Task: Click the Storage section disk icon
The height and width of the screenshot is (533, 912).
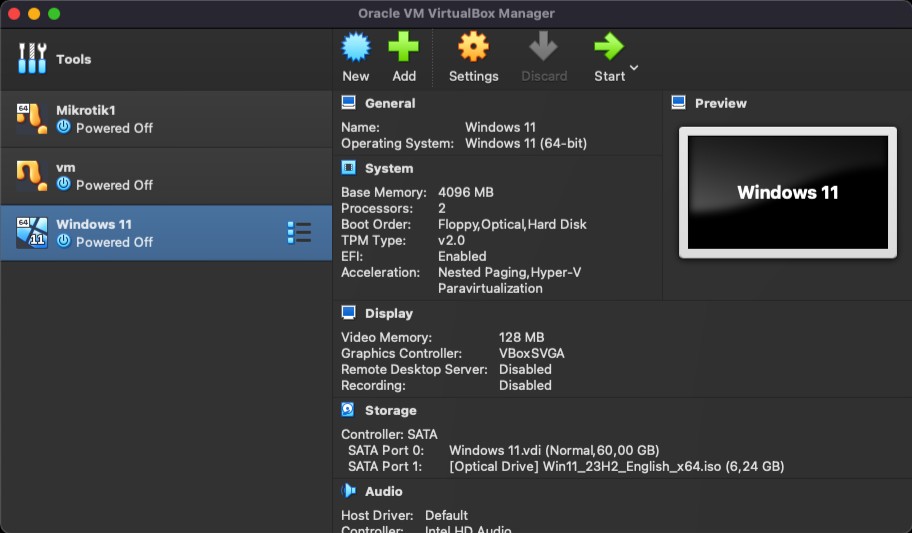Action: click(x=348, y=410)
